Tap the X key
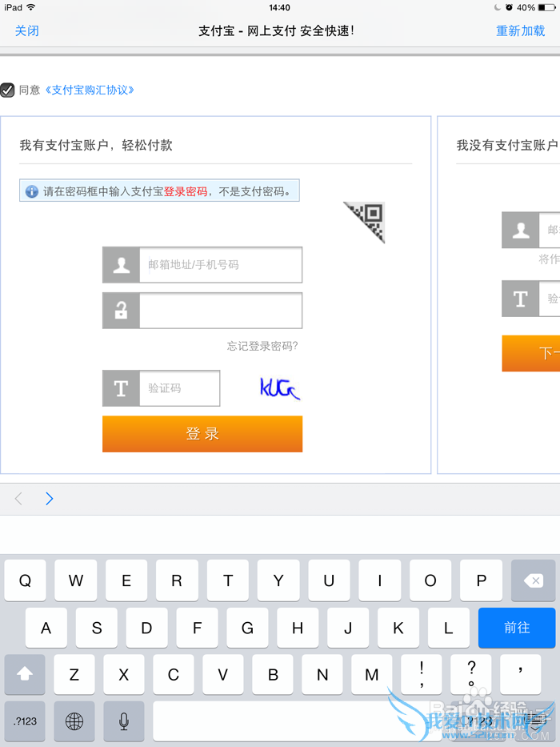The image size is (560, 747). [x=124, y=674]
